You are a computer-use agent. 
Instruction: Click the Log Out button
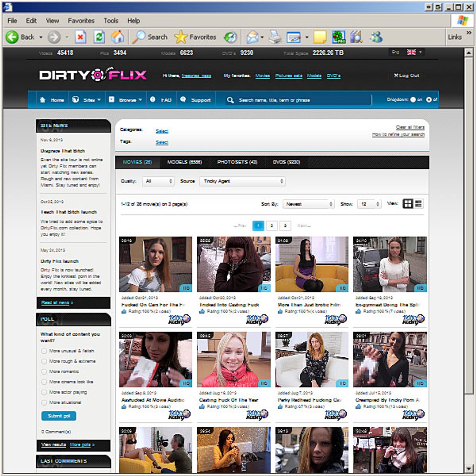[x=407, y=76]
